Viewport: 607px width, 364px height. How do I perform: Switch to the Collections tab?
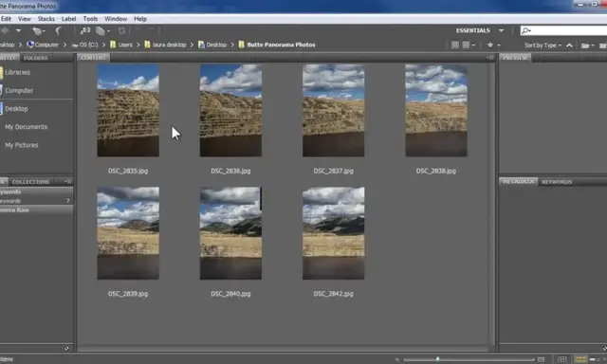30,182
